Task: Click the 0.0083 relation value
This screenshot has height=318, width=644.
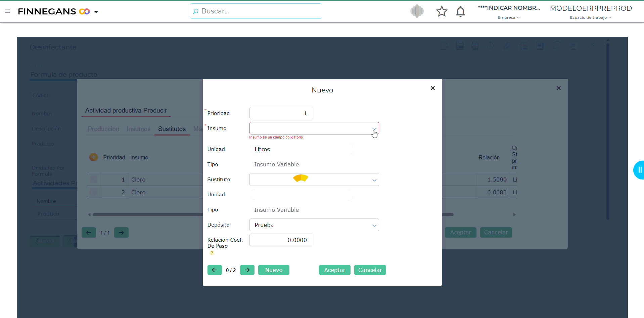Action: click(497, 192)
